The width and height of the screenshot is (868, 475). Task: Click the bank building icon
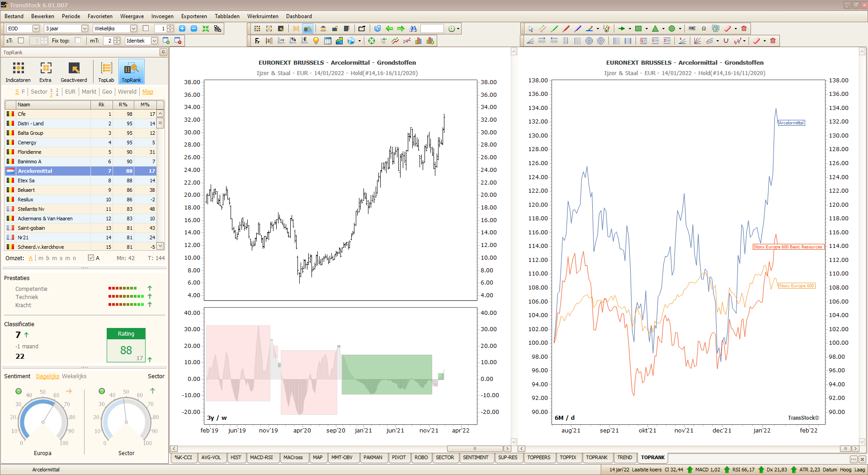tap(323, 28)
